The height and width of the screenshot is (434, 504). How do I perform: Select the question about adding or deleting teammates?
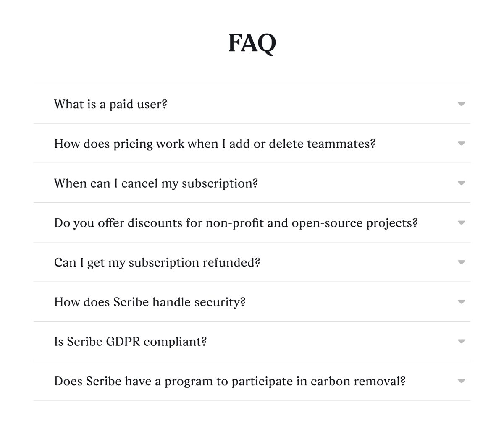(215, 144)
